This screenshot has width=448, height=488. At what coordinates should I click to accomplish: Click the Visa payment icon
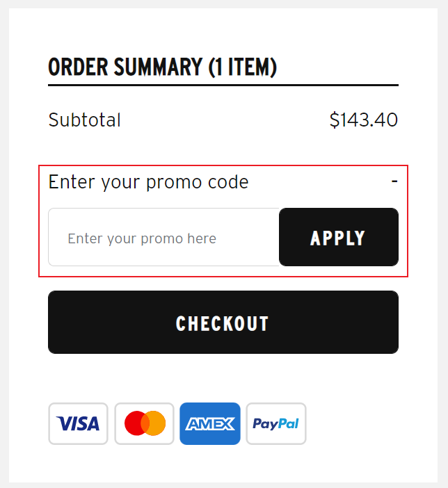78,423
